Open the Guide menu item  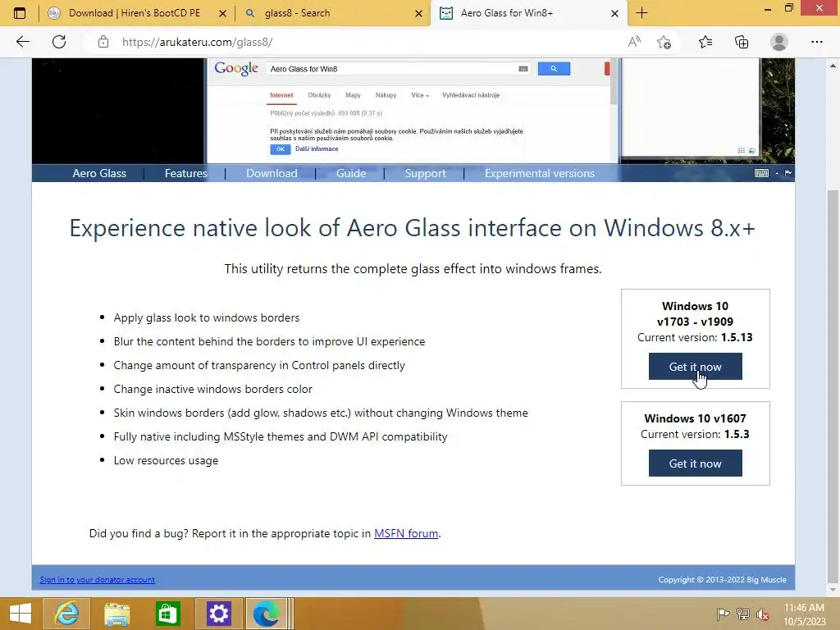pos(351,173)
